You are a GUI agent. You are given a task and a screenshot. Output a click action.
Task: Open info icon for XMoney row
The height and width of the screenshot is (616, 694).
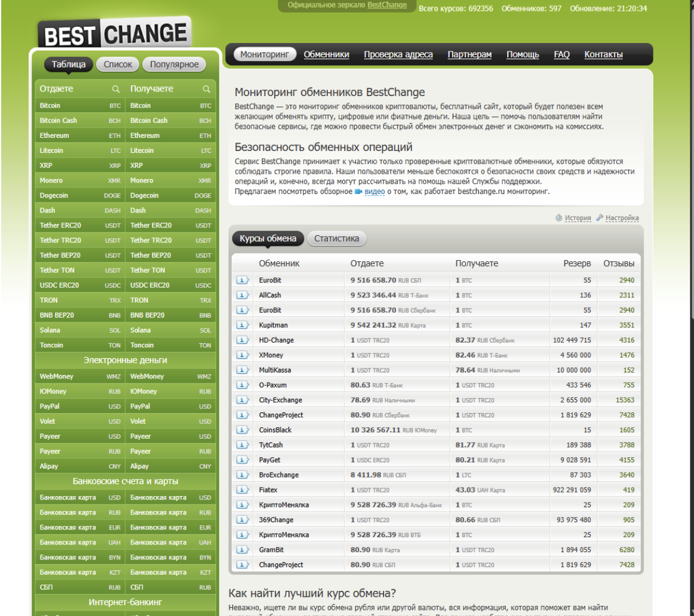point(242,355)
